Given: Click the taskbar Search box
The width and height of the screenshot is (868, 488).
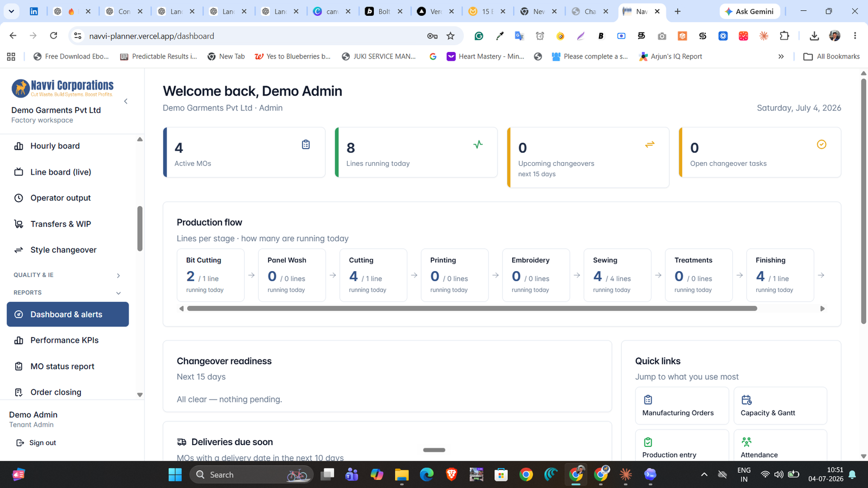Looking at the screenshot, I should (x=252, y=475).
